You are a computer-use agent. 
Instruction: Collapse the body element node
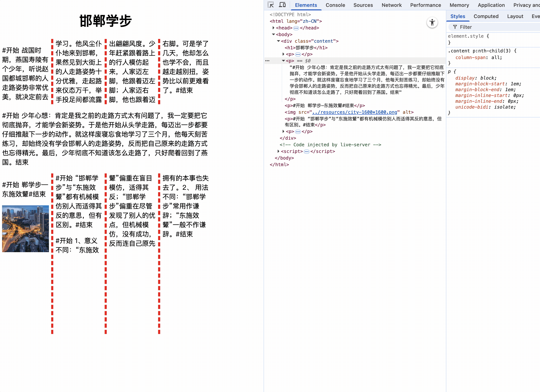[273, 35]
